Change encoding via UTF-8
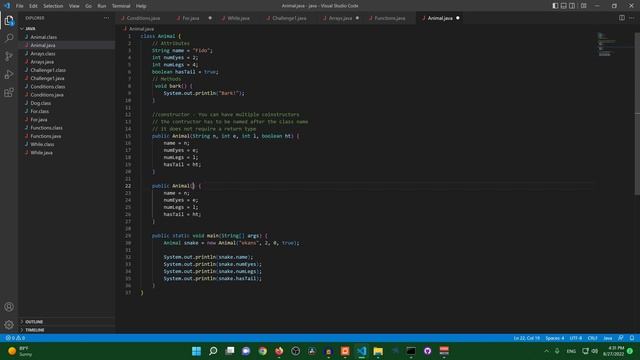Screen dimensions: 640x360 (x=576, y=338)
